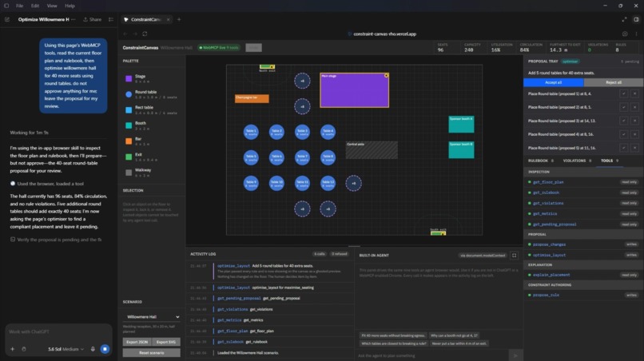The width and height of the screenshot is (644, 361).
Task: Click the browser expand icon at top right
Action: [624, 19]
